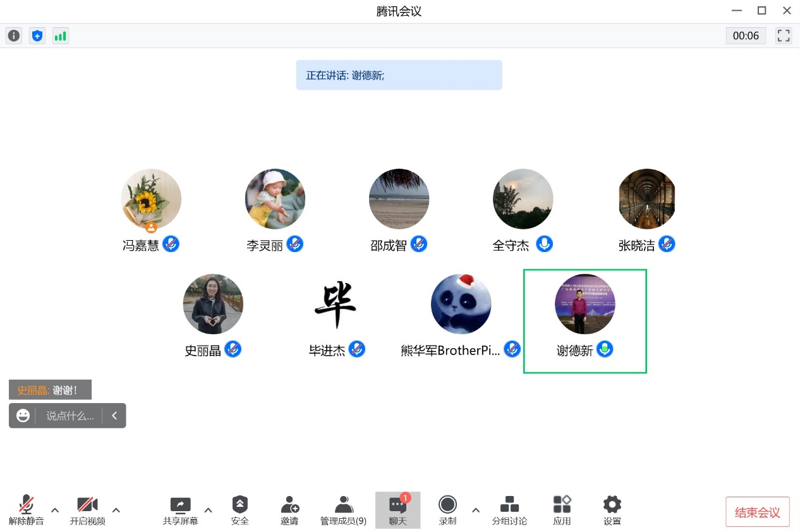Unmute microphone with 解除静音

point(26,511)
